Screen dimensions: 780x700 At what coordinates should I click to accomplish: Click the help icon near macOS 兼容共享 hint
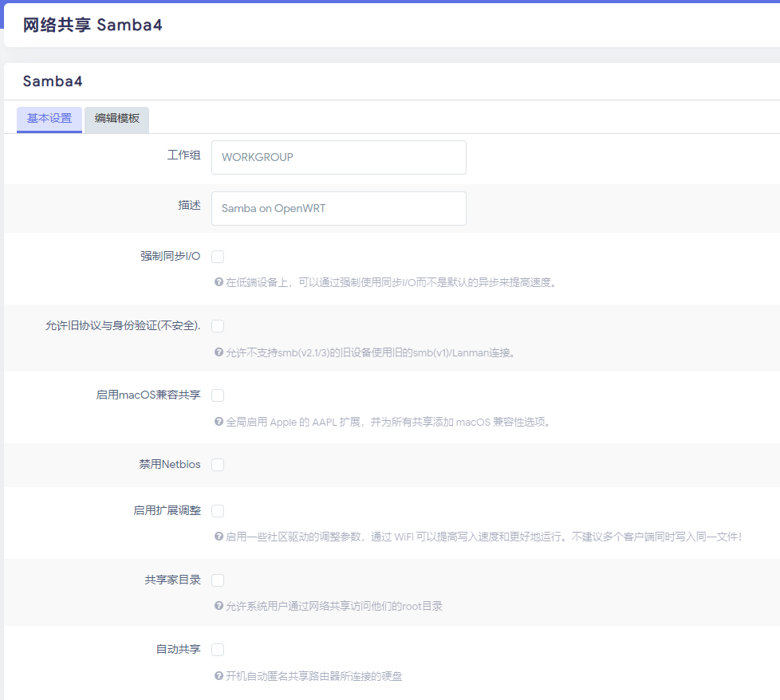point(221,422)
